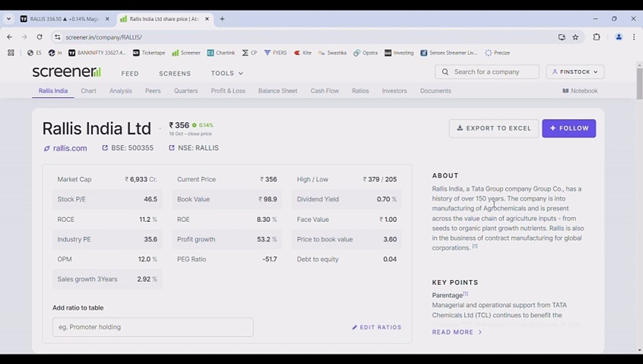
Task: Click the browser Forward arrow
Action: pyautogui.click(x=24, y=37)
